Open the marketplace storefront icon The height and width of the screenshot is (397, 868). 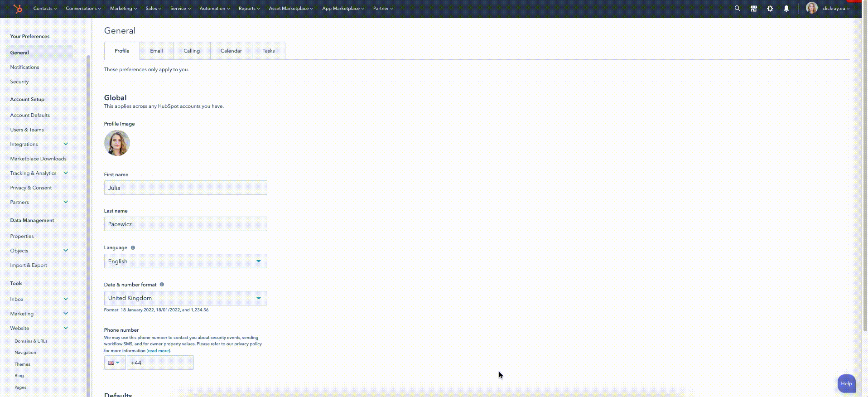753,9
